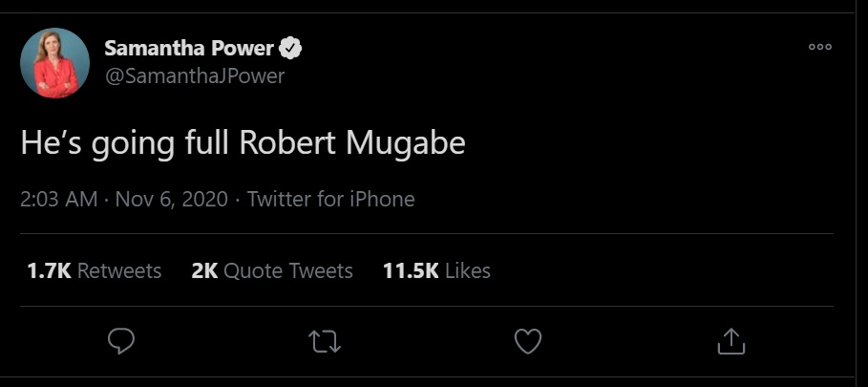Open Samantha Power's profile picture
The height and width of the screenshot is (387, 868).
coord(55,63)
